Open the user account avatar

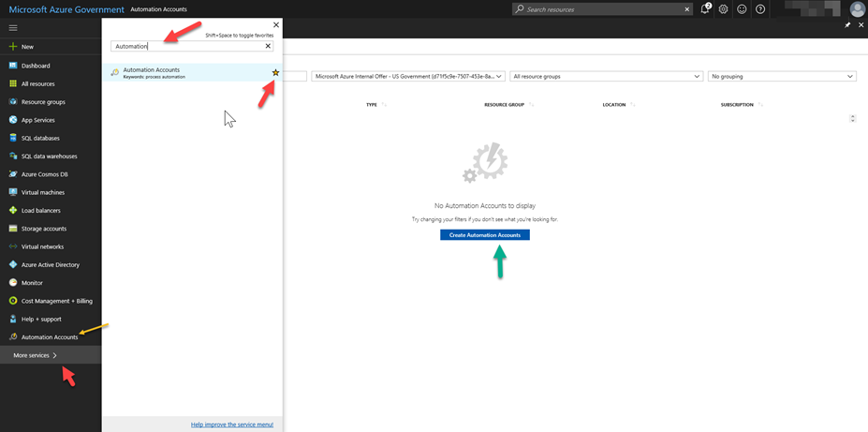pos(857,8)
